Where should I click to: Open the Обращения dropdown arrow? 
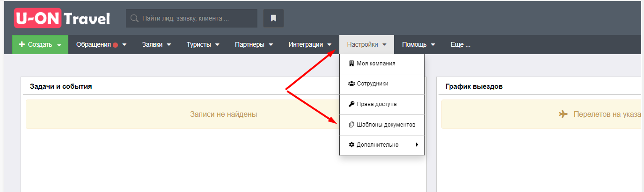[124, 45]
